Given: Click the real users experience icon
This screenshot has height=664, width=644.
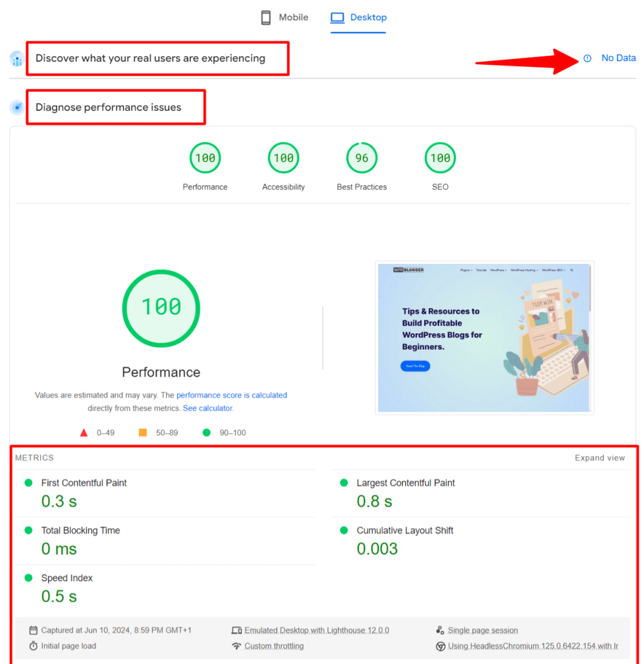Looking at the screenshot, I should click(17, 59).
